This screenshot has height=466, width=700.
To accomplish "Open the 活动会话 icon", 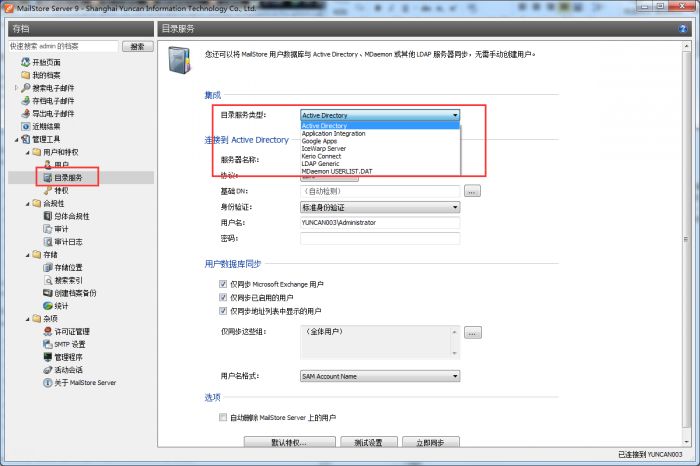I will point(48,370).
